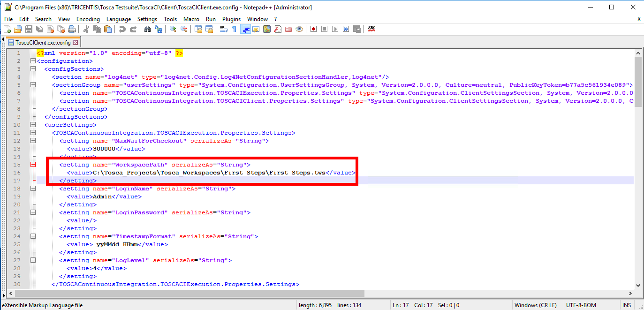
Task: Click the Undo arrow icon
Action: point(122,29)
